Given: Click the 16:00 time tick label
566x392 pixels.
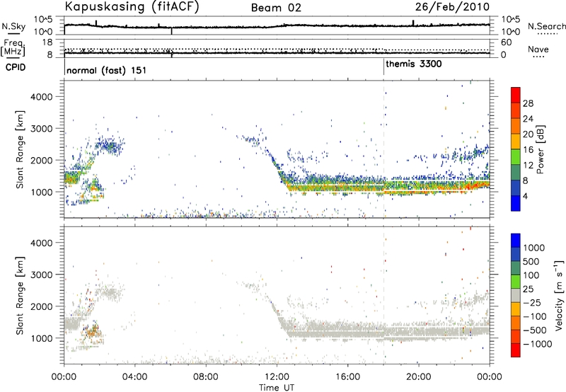Looking at the screenshot, I should coord(347,377).
